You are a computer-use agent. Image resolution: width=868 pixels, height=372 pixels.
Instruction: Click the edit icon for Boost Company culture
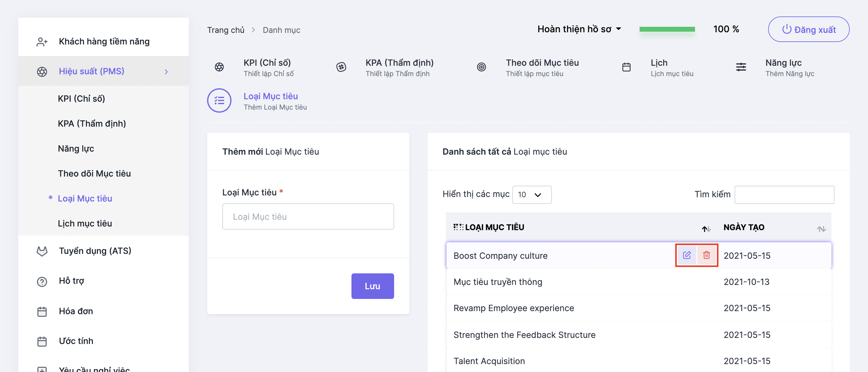click(687, 255)
